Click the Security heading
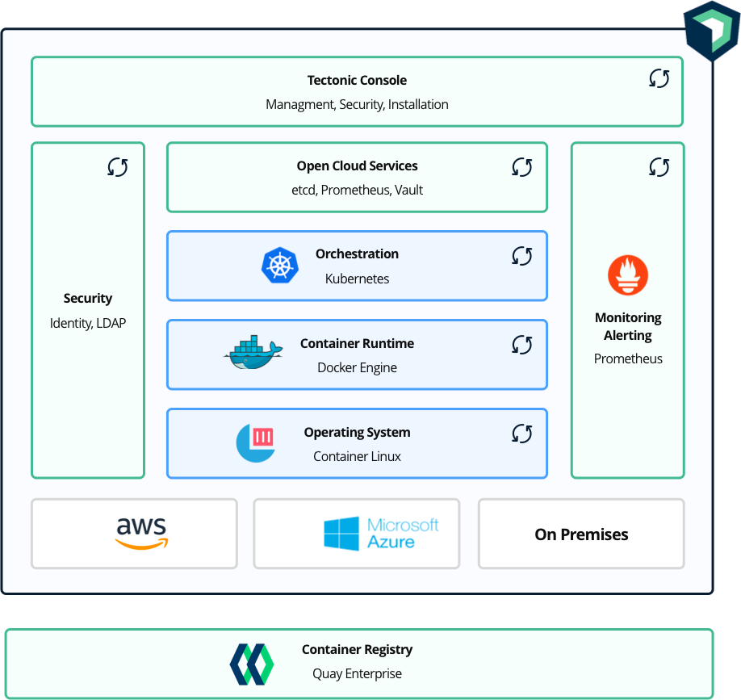Image resolution: width=741 pixels, height=700 pixels. (88, 299)
